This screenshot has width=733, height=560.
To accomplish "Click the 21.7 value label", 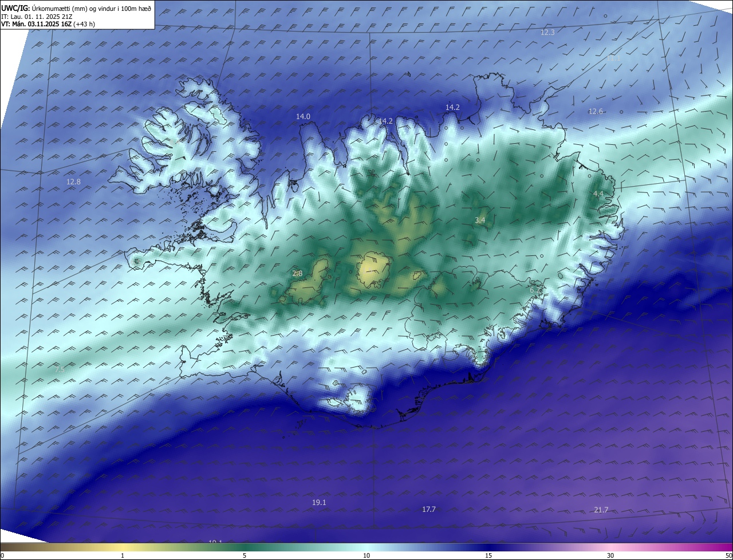I will tap(601, 510).
